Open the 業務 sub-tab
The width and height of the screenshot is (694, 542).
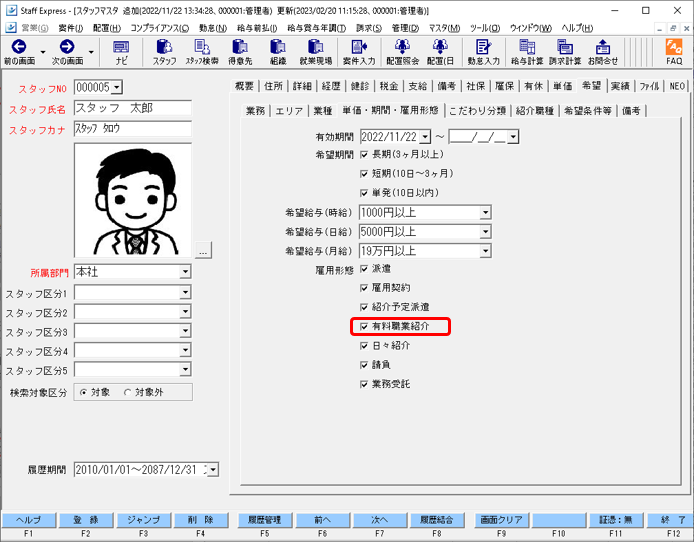coord(256,111)
